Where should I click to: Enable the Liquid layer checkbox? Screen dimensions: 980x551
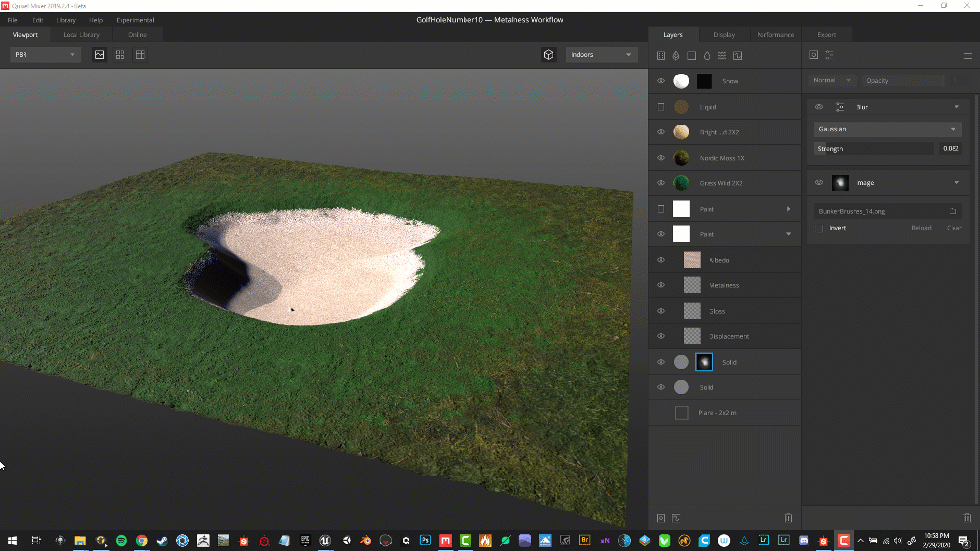pos(661,107)
